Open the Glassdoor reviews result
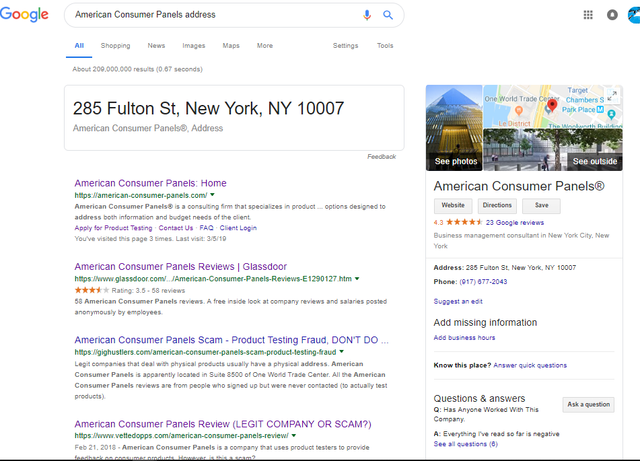Image resolution: width=640 pixels, height=461 pixels. pyautogui.click(x=180, y=267)
